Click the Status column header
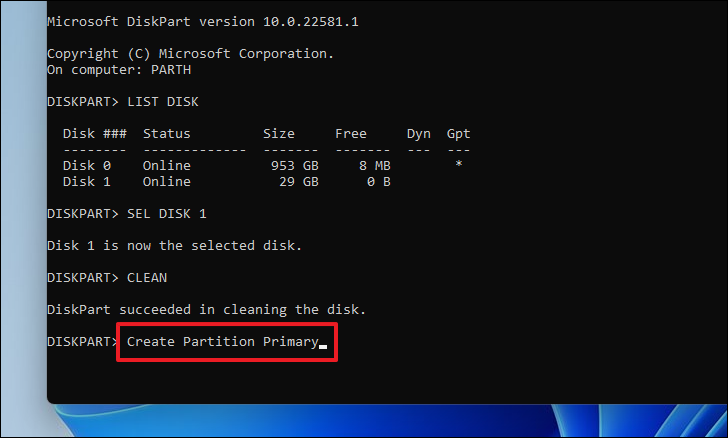Viewport: 728px width, 438px height. (167, 134)
